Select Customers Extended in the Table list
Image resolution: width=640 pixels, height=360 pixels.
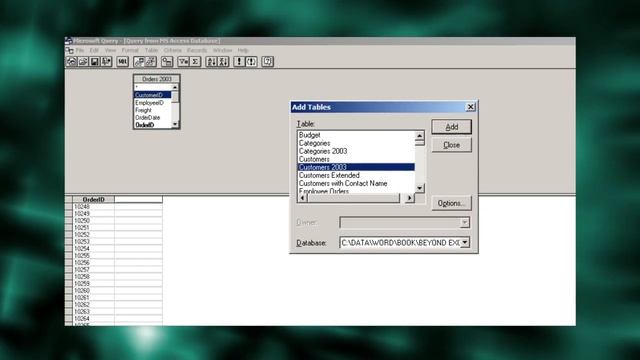(356, 175)
